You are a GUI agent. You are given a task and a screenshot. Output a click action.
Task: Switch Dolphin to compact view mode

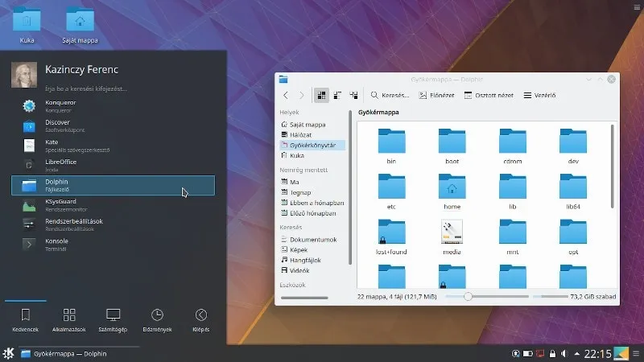[337, 95]
